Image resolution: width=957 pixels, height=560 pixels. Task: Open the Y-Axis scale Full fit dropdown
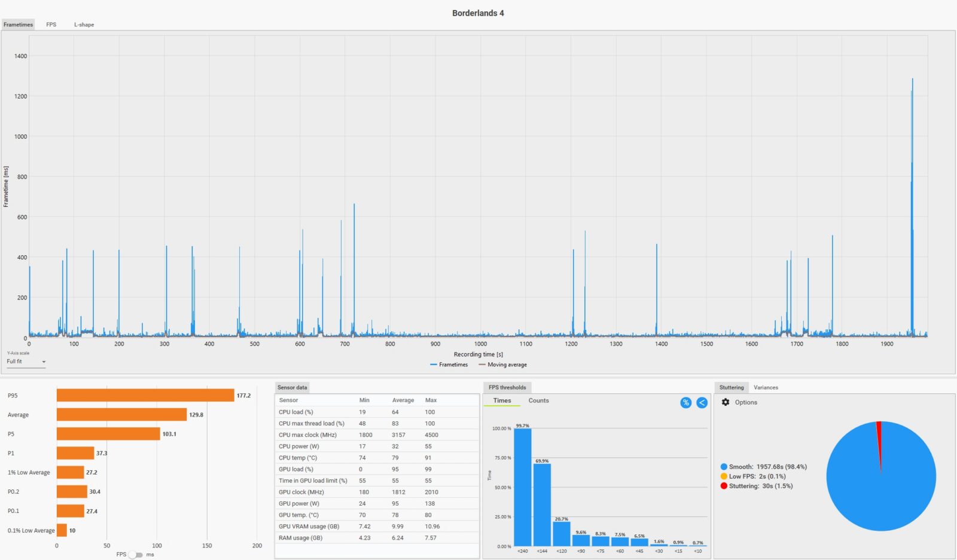click(x=26, y=362)
